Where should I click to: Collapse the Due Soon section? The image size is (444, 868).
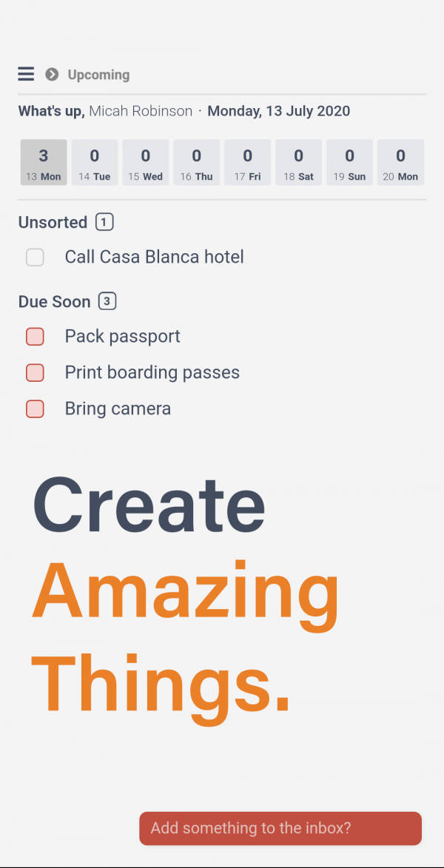tap(55, 302)
